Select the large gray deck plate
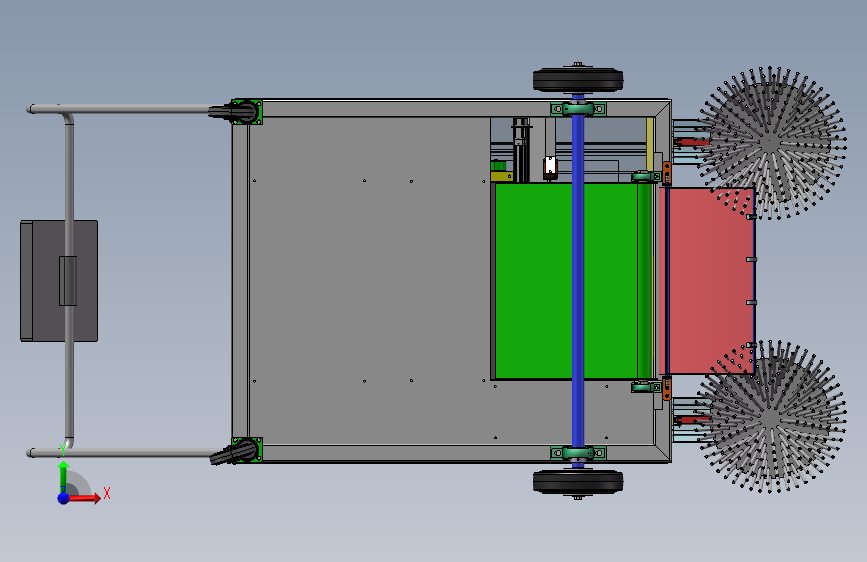Viewport: 867px width, 562px height. (x=368, y=280)
